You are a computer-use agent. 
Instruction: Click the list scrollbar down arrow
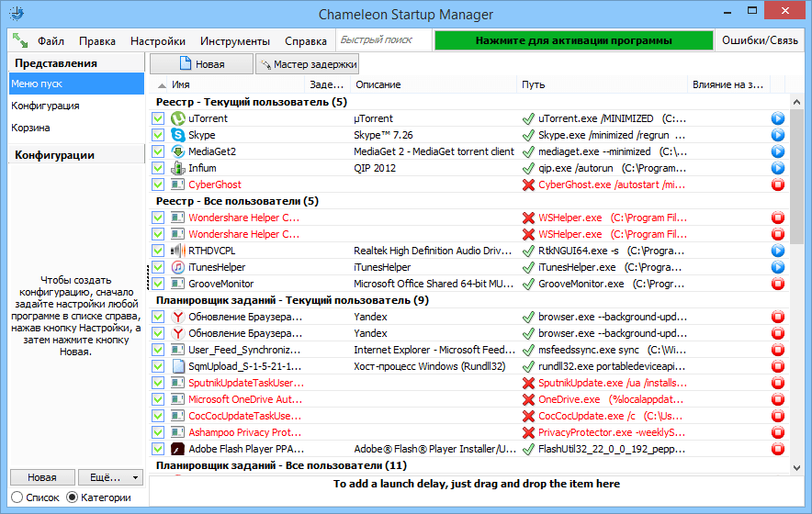[x=796, y=467]
